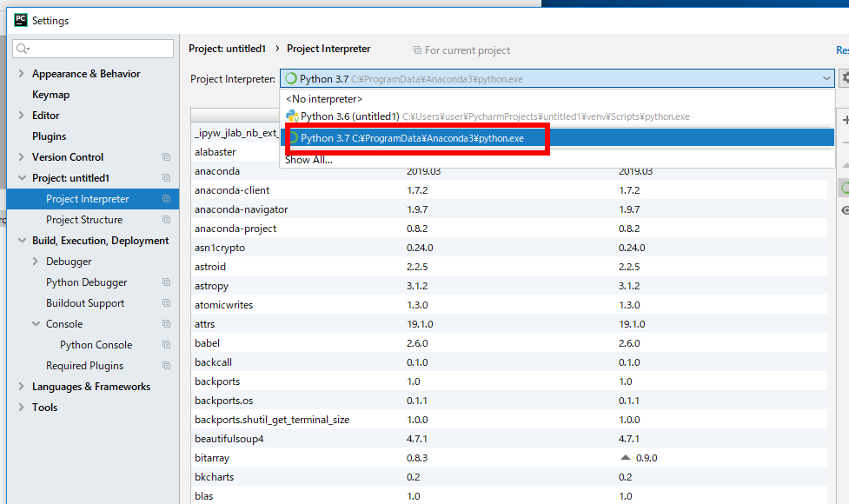Click the search magnifier icon
This screenshot has width=849, height=504.
(x=23, y=49)
